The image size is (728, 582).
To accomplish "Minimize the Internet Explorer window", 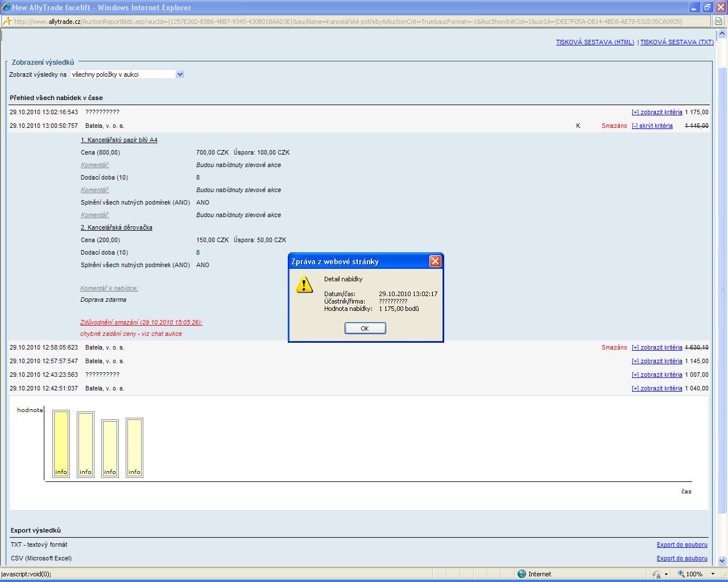I will [x=694, y=7].
